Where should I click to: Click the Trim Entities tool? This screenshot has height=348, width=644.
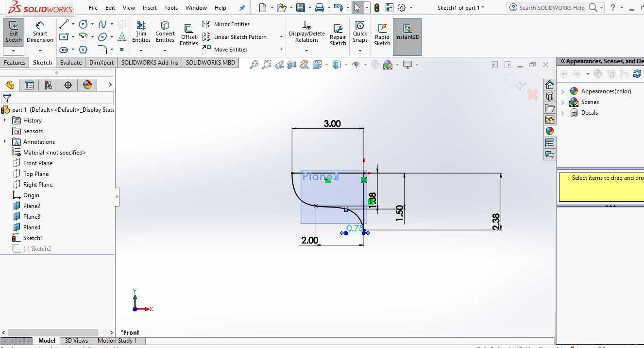[x=141, y=33]
